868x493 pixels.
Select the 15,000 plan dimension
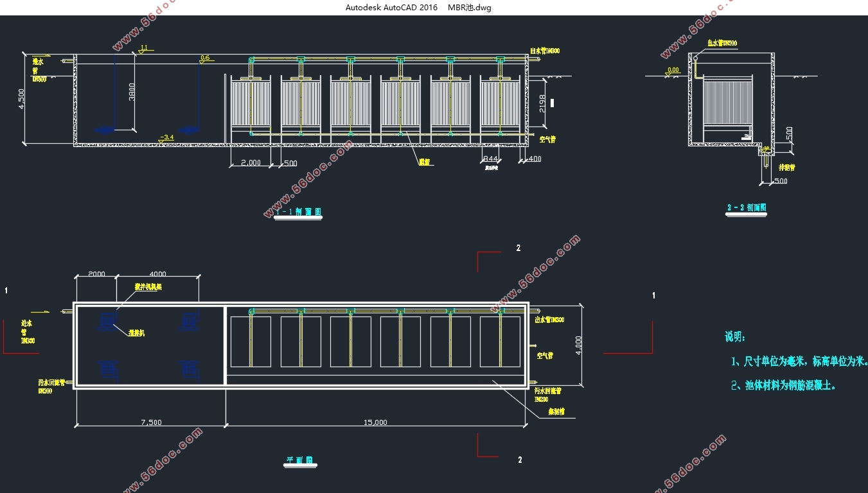pyautogui.click(x=376, y=422)
